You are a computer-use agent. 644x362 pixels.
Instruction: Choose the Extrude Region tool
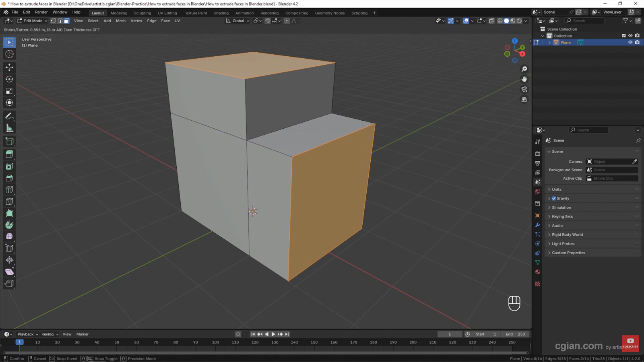pos(9,154)
